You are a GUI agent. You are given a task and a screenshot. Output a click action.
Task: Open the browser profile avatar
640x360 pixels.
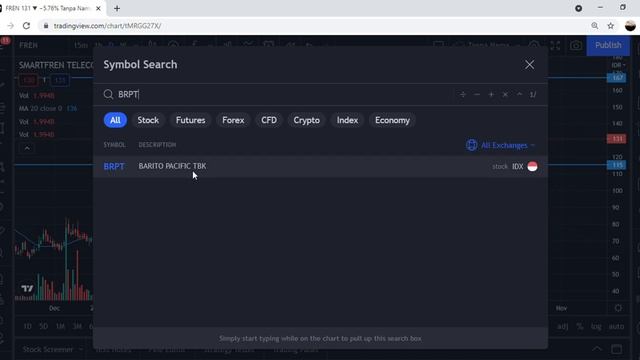point(630,26)
